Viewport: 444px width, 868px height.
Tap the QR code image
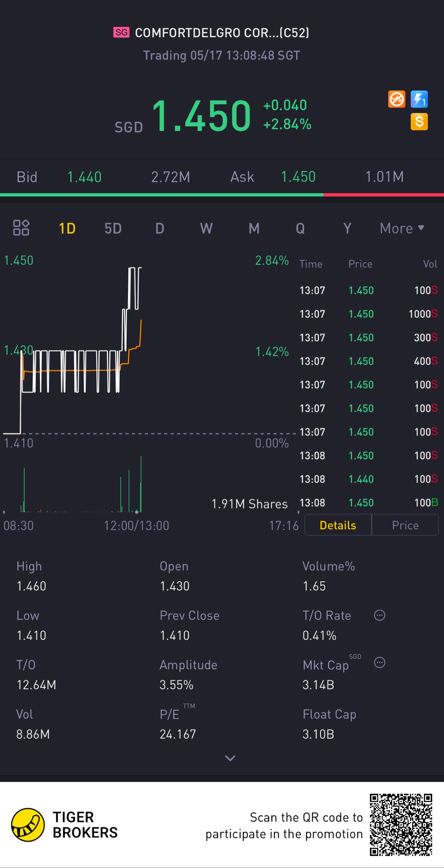click(401, 825)
